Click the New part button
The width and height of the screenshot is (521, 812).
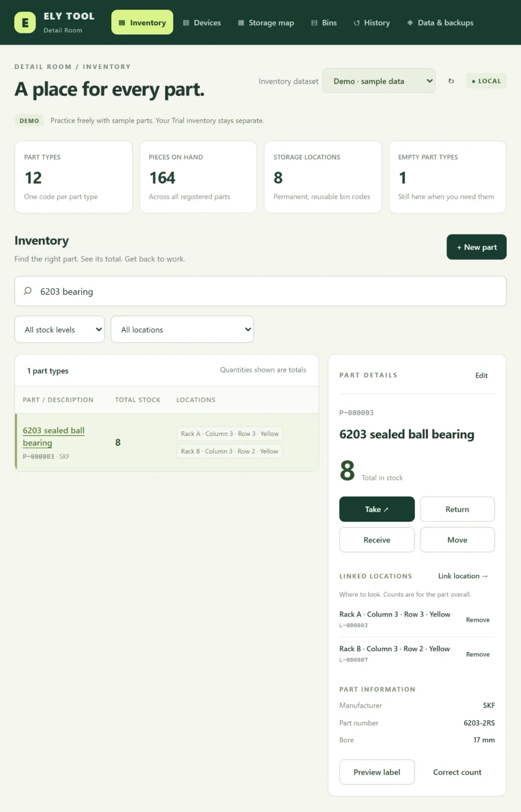(x=476, y=247)
